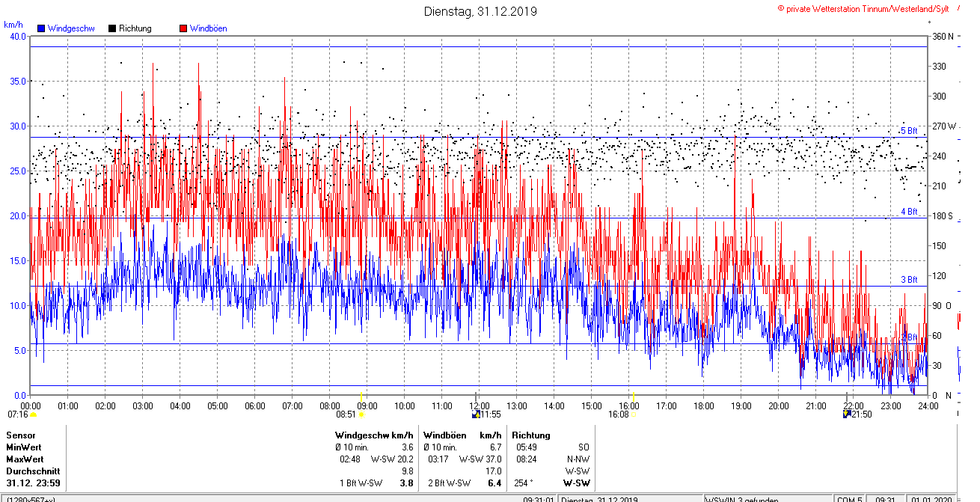The image size is (980, 502).
Task: Click the moon icon beside 11:55
Action: pos(476,414)
